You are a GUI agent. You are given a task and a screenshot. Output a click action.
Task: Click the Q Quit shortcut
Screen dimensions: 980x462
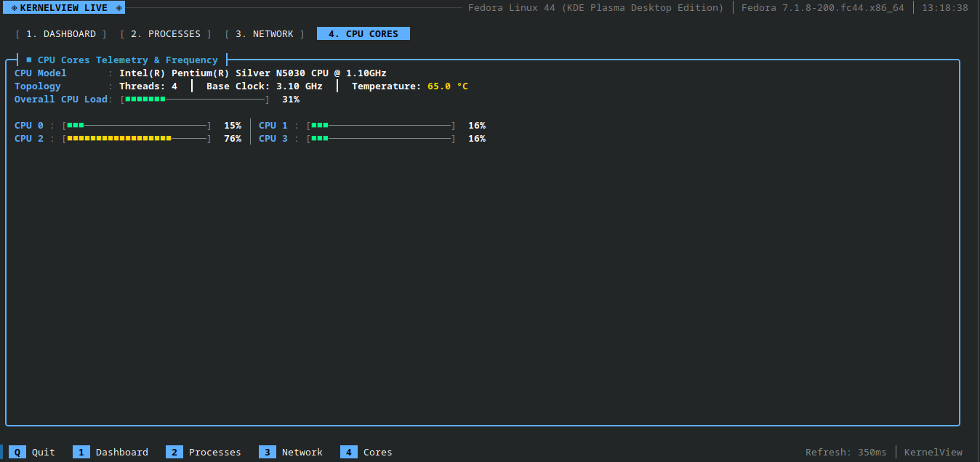[x=32, y=453]
